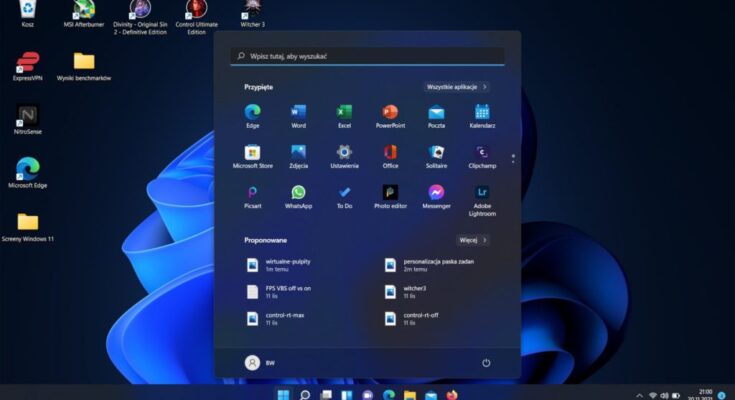Show hidden system tray icons chevron
Image resolution: width=735 pixels, height=400 pixels.
pos(638,395)
